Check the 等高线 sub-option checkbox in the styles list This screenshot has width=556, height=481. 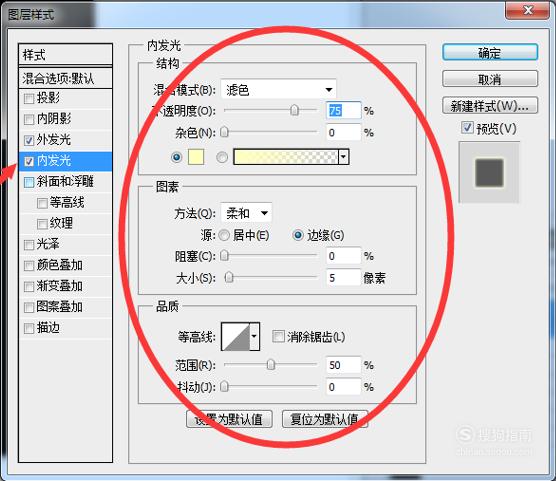42,203
